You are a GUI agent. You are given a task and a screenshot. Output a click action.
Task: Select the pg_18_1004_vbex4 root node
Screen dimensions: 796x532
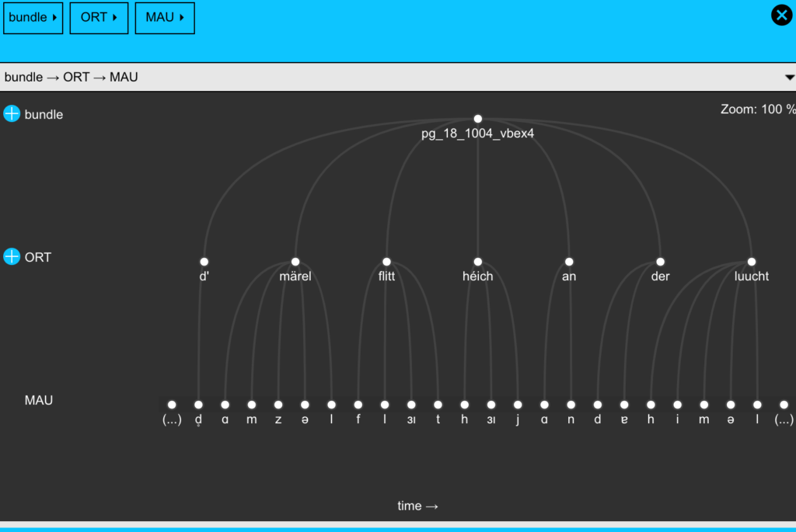tap(477, 119)
